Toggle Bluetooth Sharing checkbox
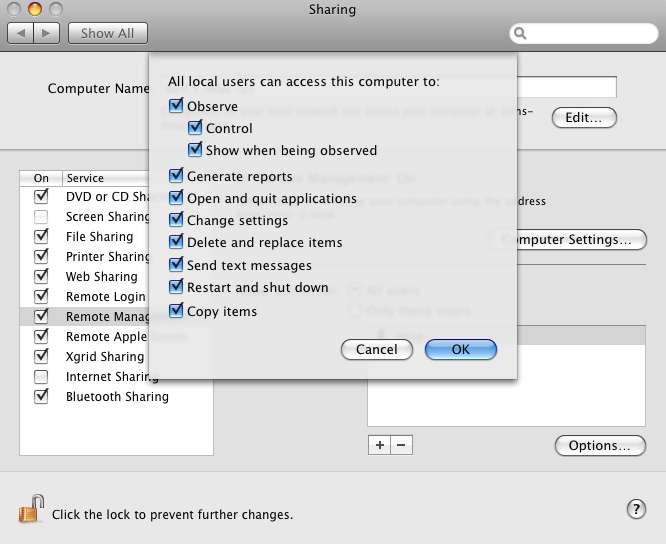The width and height of the screenshot is (666, 544). coord(41,396)
